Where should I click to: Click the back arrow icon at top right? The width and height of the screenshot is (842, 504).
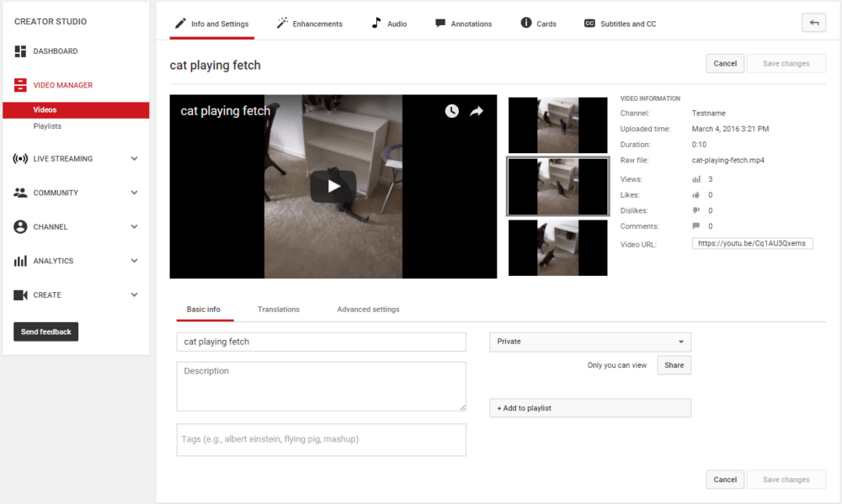tap(813, 22)
